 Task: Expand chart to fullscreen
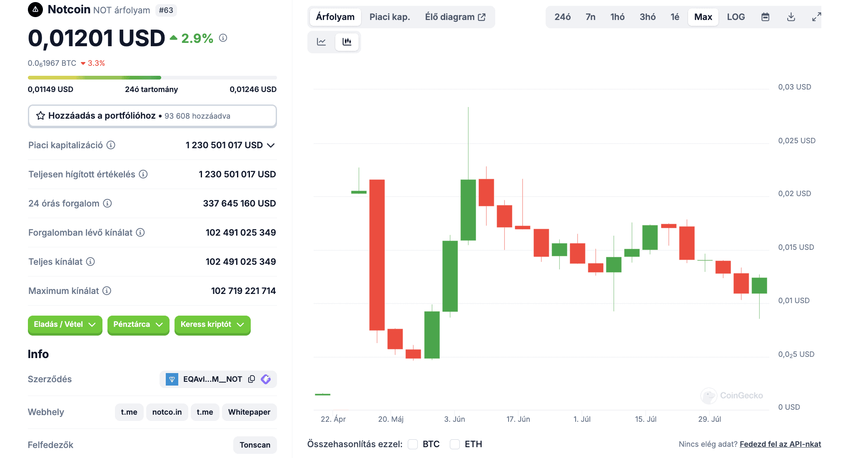(x=817, y=17)
